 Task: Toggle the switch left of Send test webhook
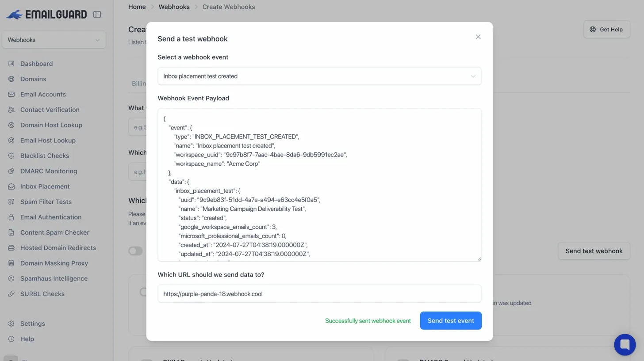click(135, 251)
